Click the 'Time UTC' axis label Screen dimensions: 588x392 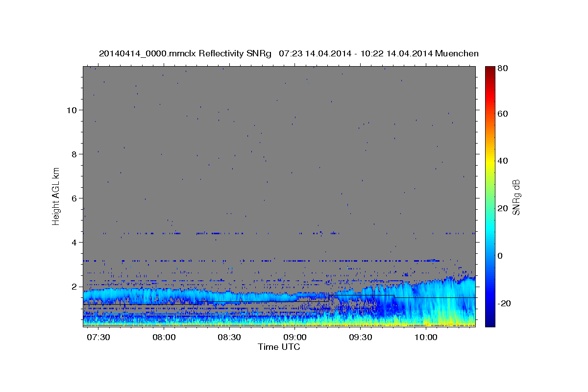pyautogui.click(x=279, y=347)
